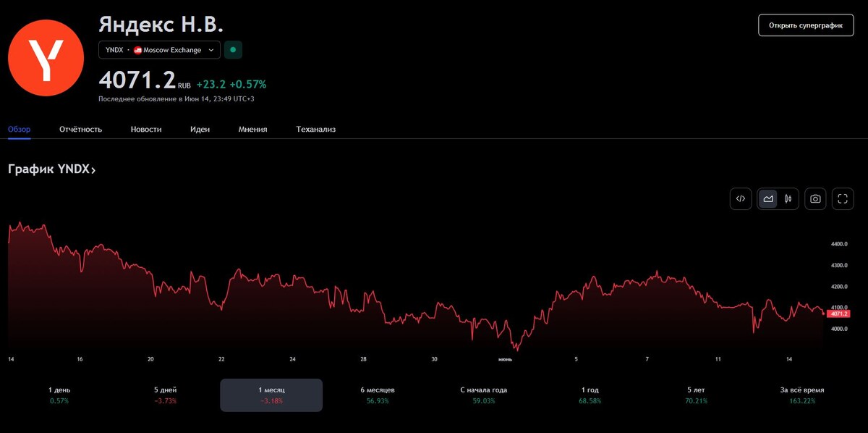This screenshot has width=868, height=433.
Task: Select the Обзор tab
Action: click(x=20, y=129)
